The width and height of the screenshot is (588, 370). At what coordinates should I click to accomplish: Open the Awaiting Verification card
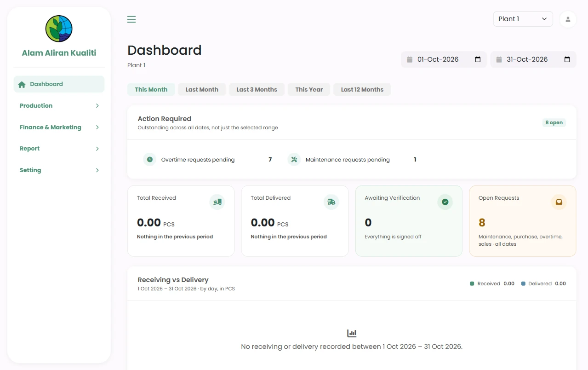tap(409, 221)
